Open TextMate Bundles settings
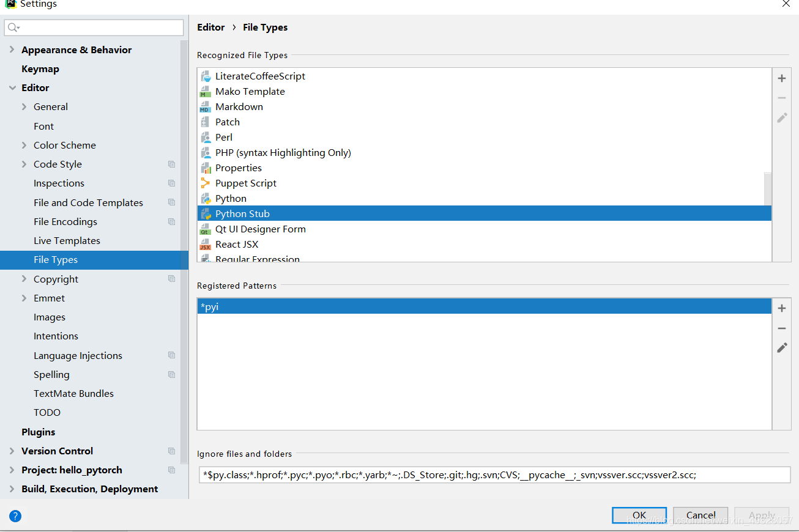799x532 pixels. pos(73,394)
